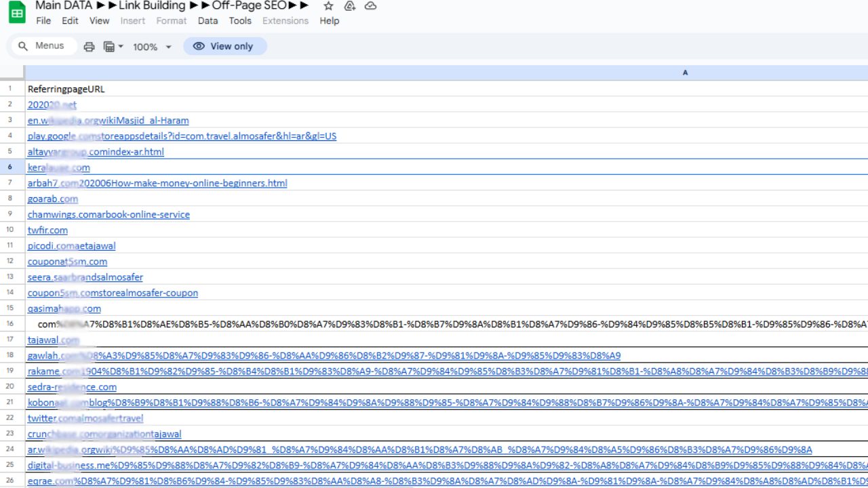Open the keralauae.com link
This screenshot has height=488, width=868.
(59, 167)
